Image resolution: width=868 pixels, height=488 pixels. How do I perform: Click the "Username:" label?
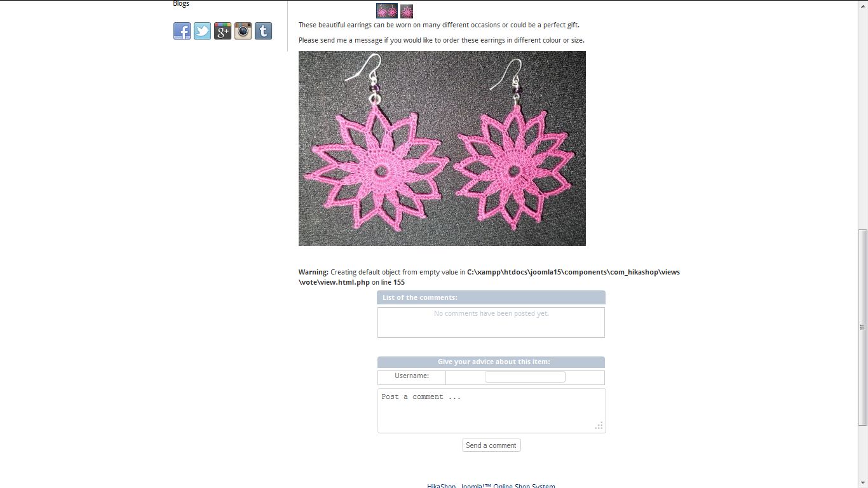[x=412, y=376]
